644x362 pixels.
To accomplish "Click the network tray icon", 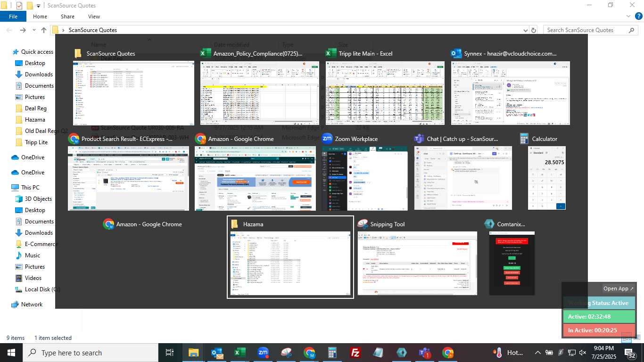I will click(x=571, y=353).
